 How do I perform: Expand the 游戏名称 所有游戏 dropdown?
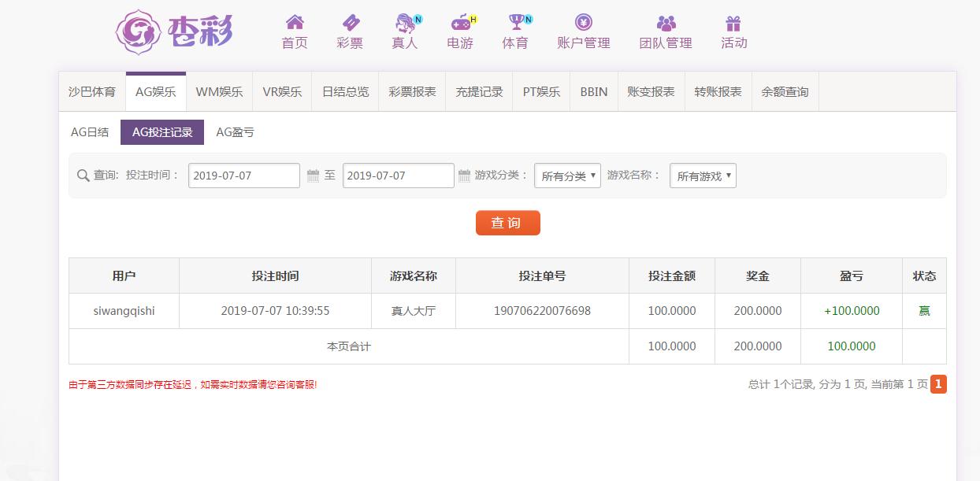pyautogui.click(x=703, y=176)
